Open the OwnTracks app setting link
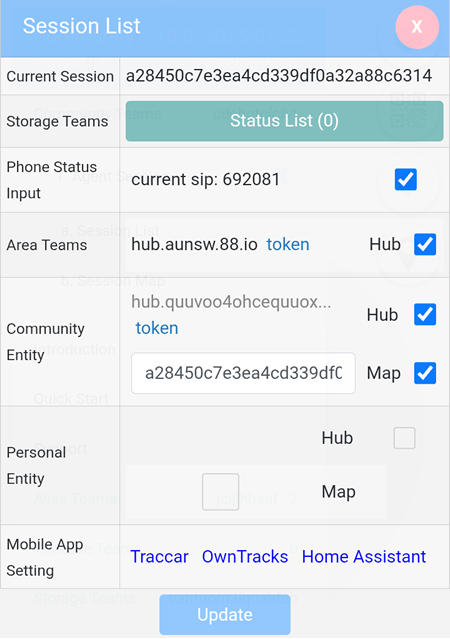 pyautogui.click(x=245, y=557)
